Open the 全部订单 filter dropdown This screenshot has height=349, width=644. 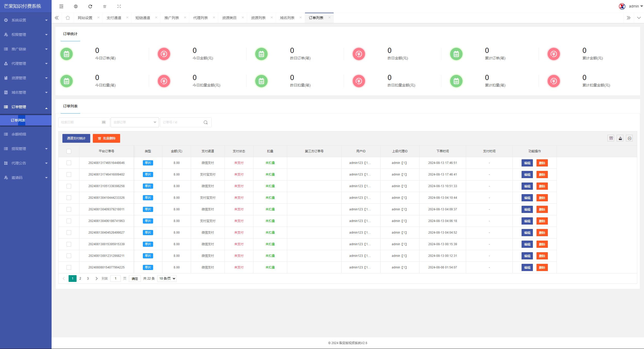point(135,122)
